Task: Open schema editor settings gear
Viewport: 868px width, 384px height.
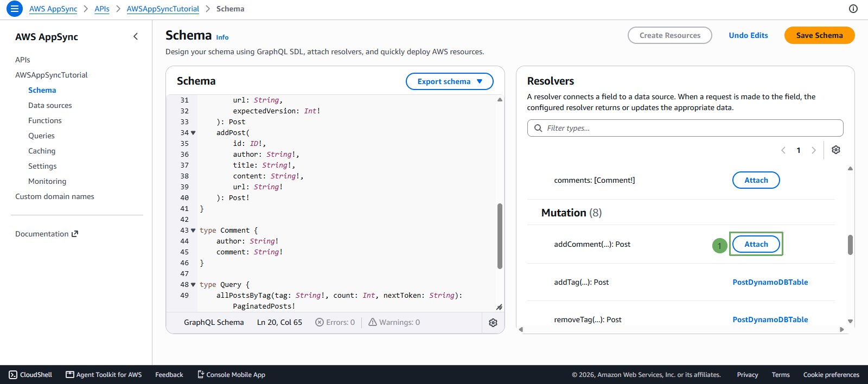Action: (493, 323)
